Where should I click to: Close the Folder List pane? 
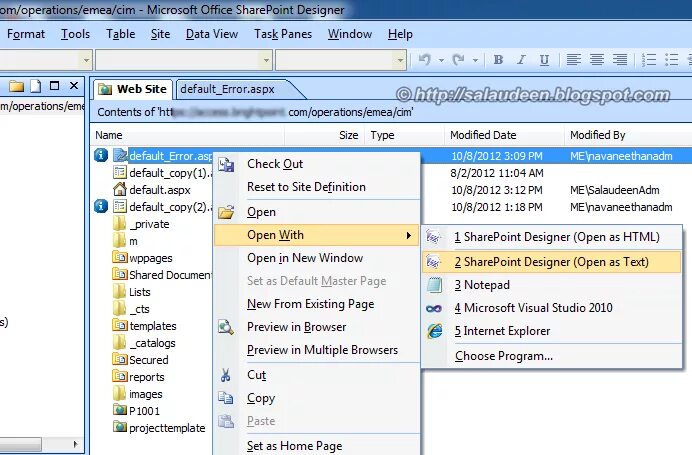pyautogui.click(x=74, y=86)
